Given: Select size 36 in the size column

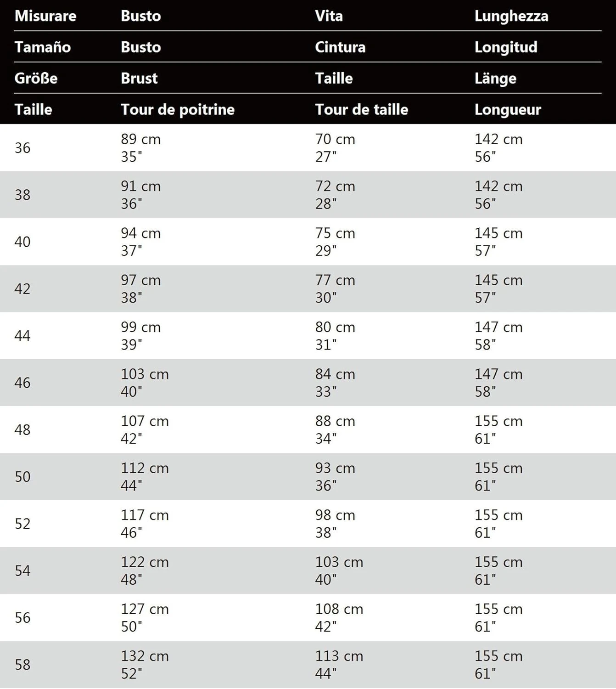Looking at the screenshot, I should [22, 148].
